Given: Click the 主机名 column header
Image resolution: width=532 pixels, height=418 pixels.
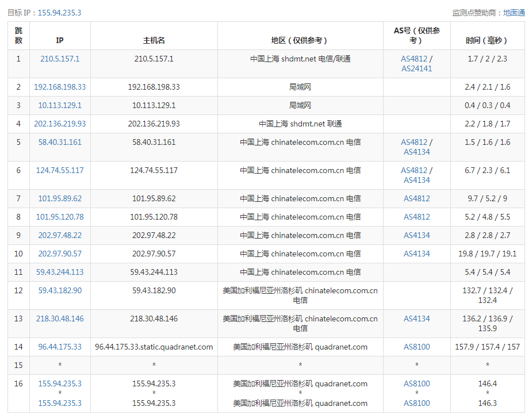Looking at the screenshot, I should tap(154, 40).
